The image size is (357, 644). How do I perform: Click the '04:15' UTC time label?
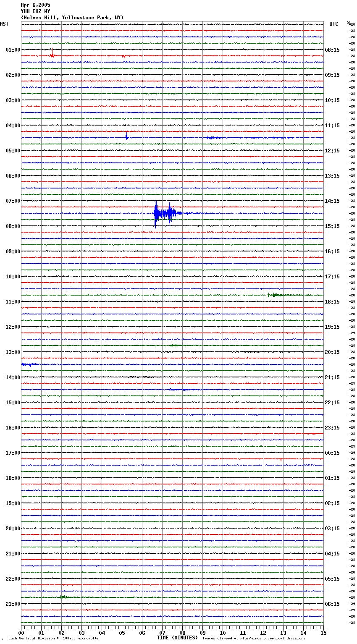point(332,554)
